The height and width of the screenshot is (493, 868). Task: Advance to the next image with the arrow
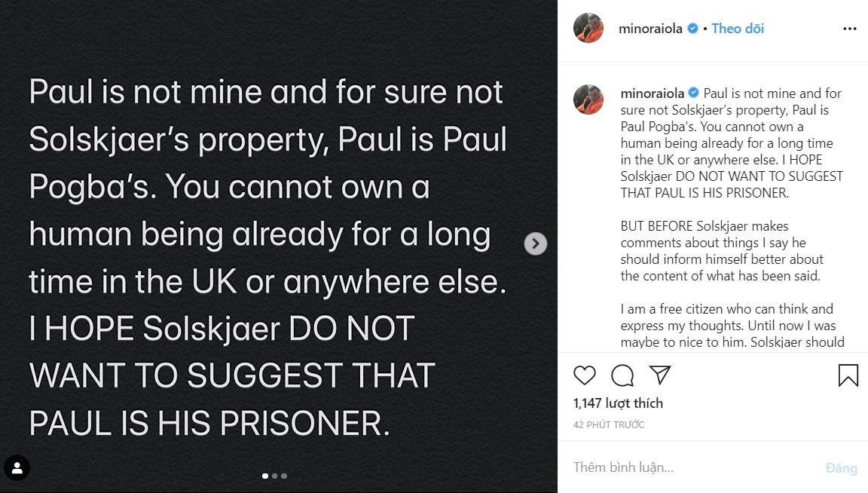coord(535,243)
